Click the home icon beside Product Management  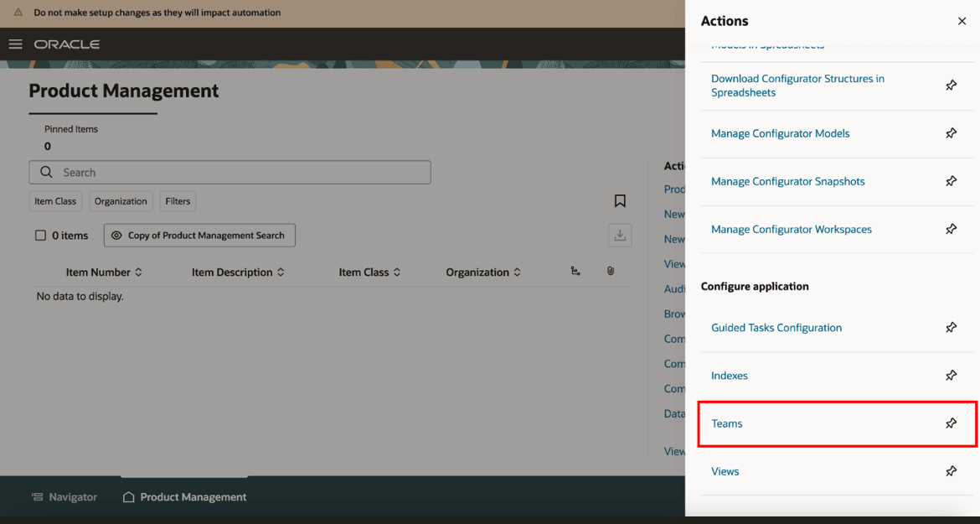[129, 497]
